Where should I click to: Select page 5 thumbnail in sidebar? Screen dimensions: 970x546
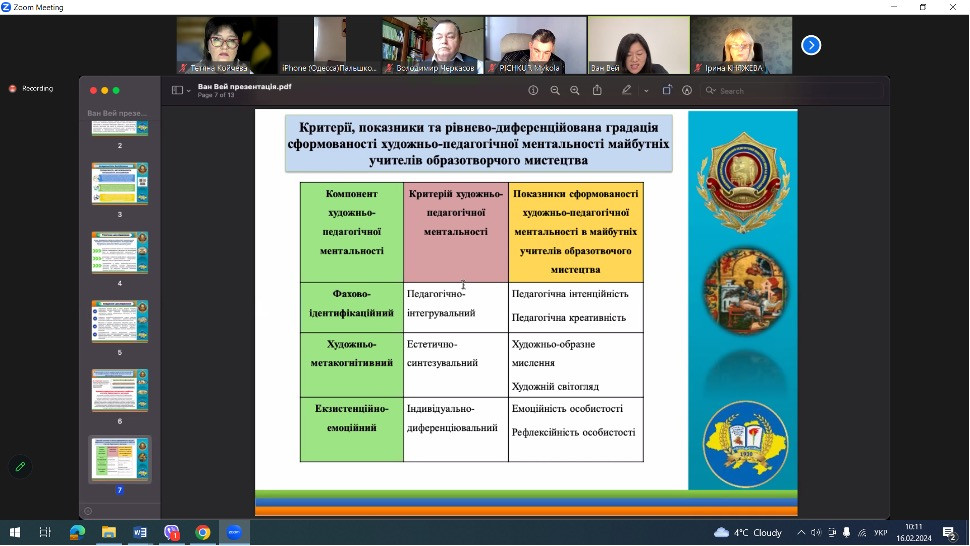click(119, 322)
